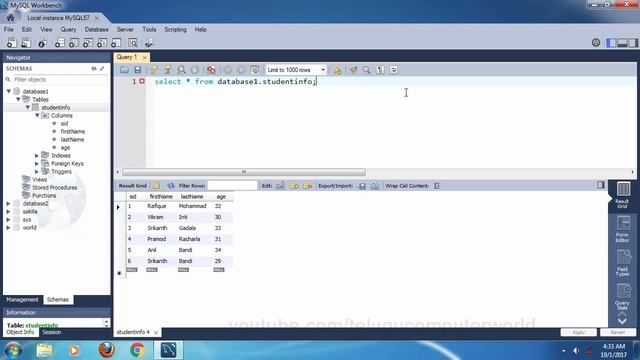Click the reconnect to DBMS icon
Image resolution: width=640 pixels, height=360 pixels.
(149, 43)
